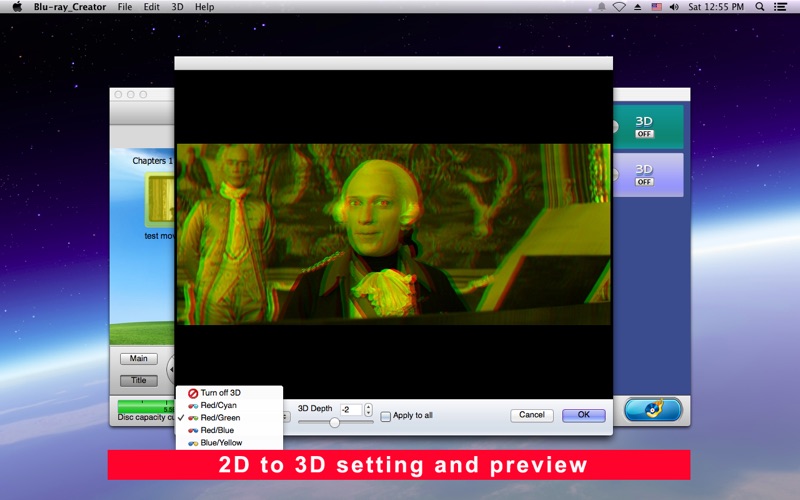Click the 3D anaglyph video preview
The image size is (800, 500).
click(x=393, y=234)
